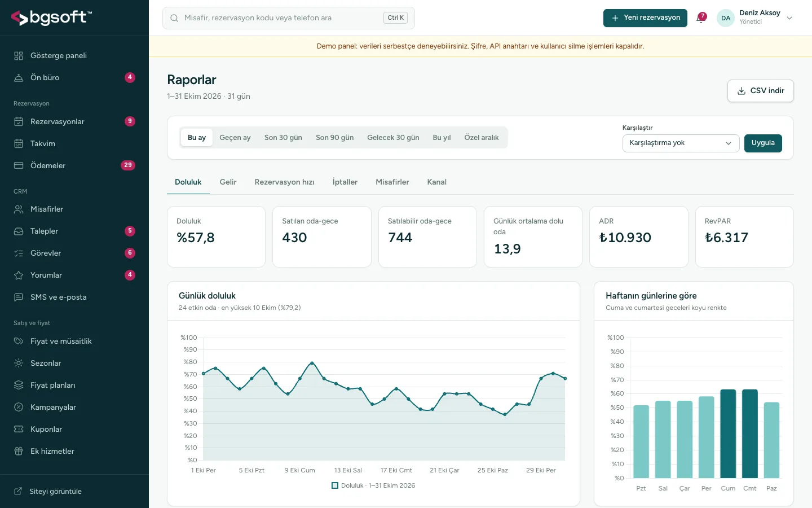Open the Ödemeler credit card icon
Viewport: 812px width, 508px height.
click(19, 166)
